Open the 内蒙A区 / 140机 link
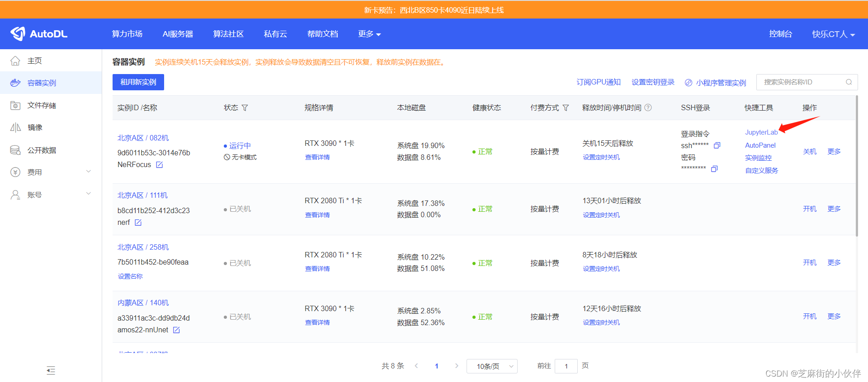The height and width of the screenshot is (382, 868). [x=143, y=303]
